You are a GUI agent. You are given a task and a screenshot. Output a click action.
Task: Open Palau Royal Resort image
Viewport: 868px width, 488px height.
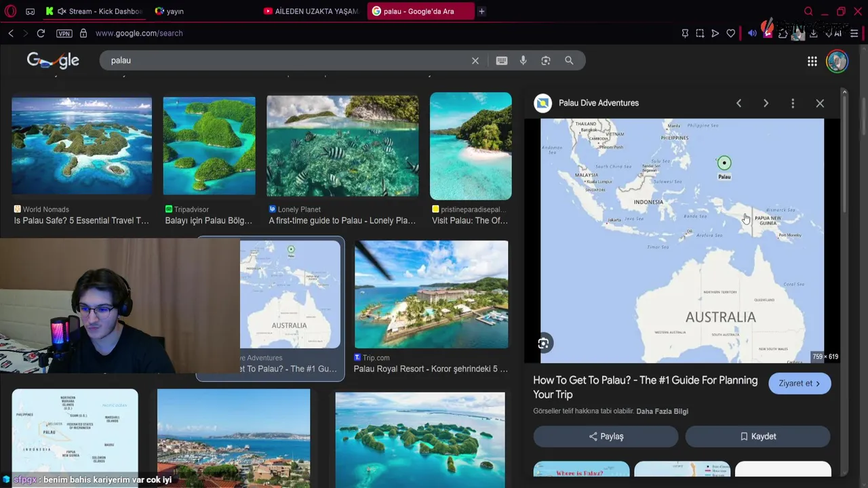431,294
